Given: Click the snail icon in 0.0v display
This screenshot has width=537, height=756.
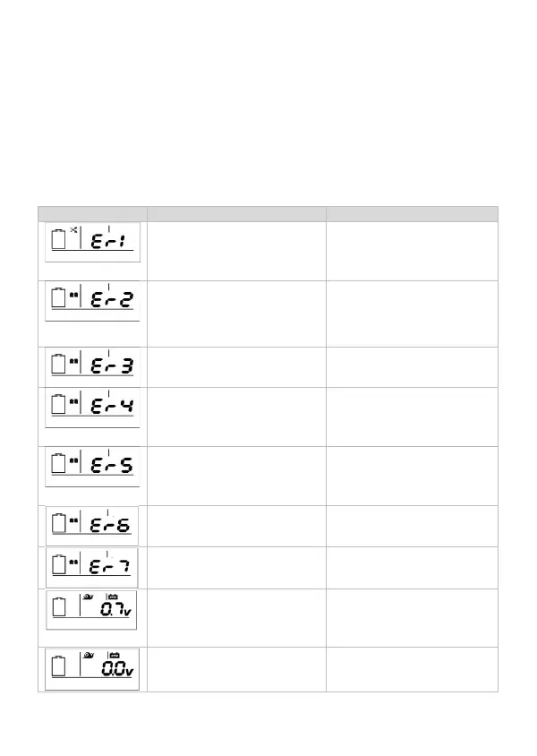Looking at the screenshot, I should point(88,656).
